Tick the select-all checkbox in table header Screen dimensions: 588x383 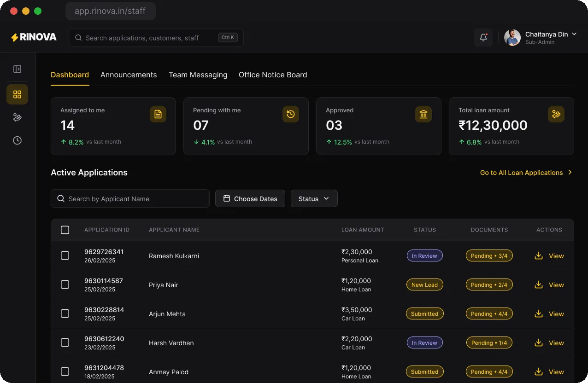65,230
